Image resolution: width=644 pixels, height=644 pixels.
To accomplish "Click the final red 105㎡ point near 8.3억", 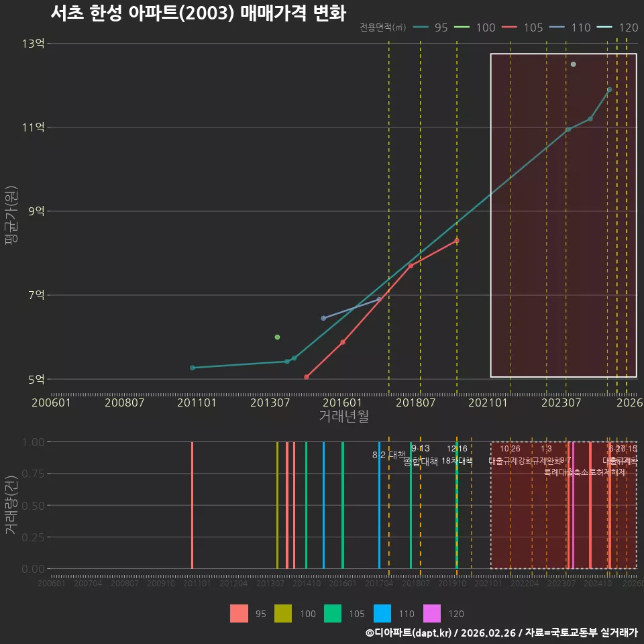I will click(457, 241).
